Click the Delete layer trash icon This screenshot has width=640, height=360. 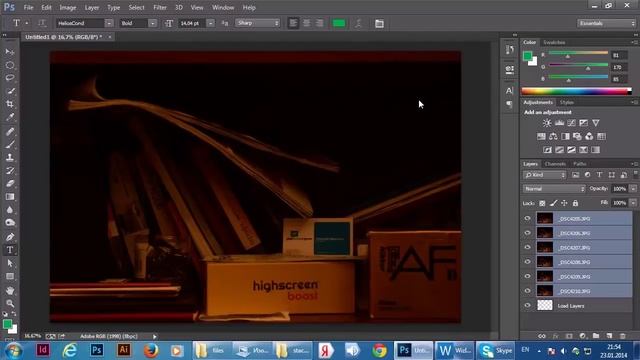622,336
